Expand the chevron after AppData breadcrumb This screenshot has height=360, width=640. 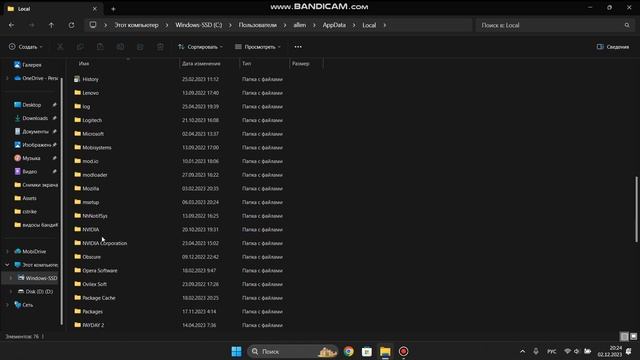click(354, 25)
